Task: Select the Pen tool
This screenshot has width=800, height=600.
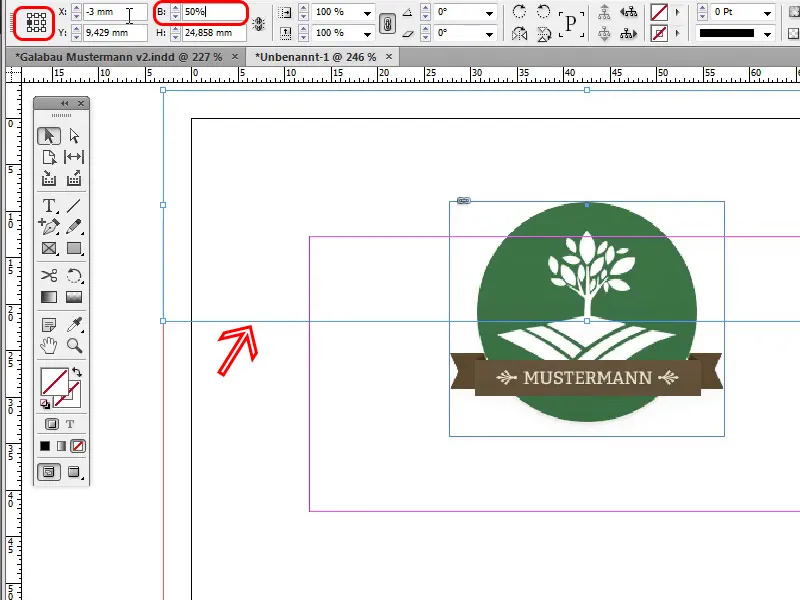Action: click(x=49, y=227)
